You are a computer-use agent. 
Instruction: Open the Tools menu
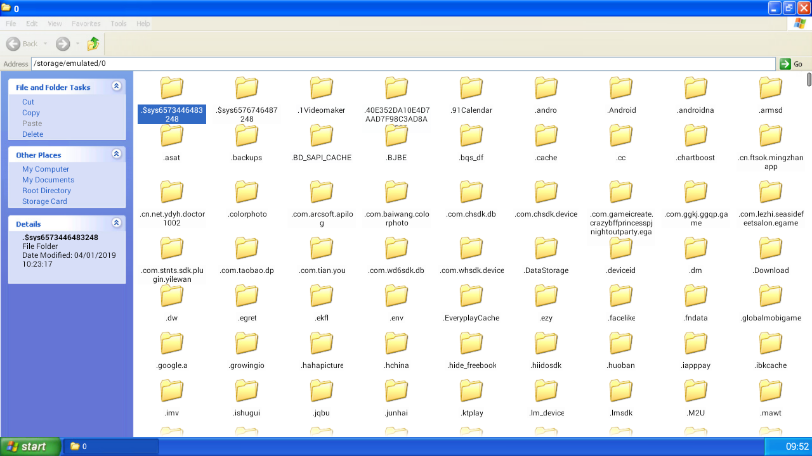[x=118, y=24]
